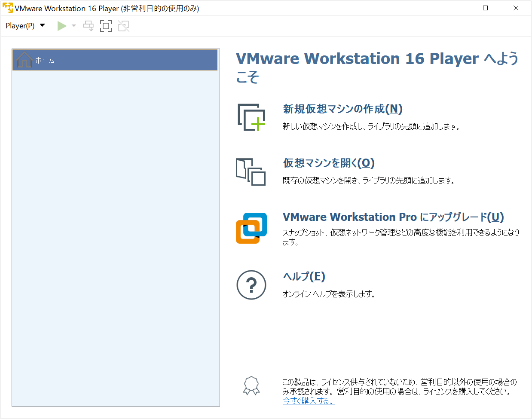Open 仮想マシンを開く(O) link

click(329, 163)
